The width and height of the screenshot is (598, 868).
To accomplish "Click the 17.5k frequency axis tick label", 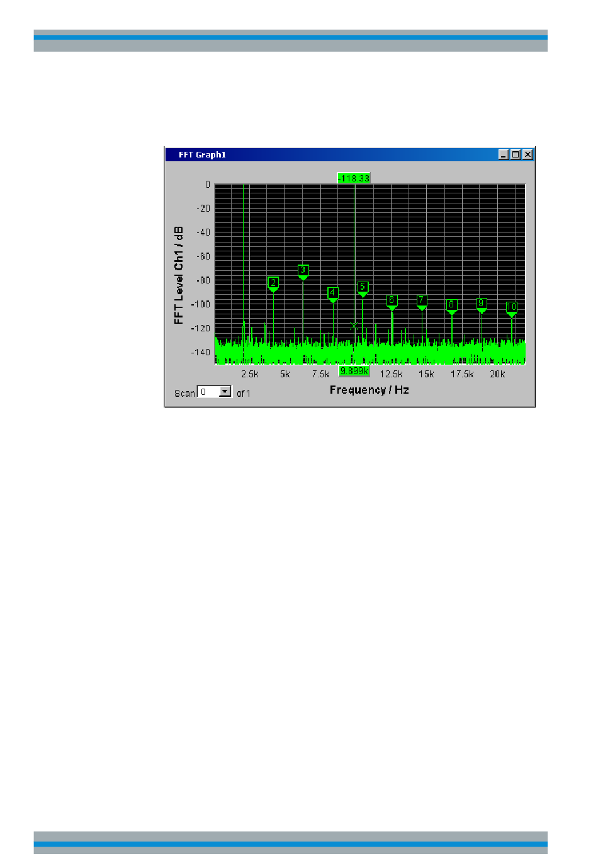I will coord(462,374).
